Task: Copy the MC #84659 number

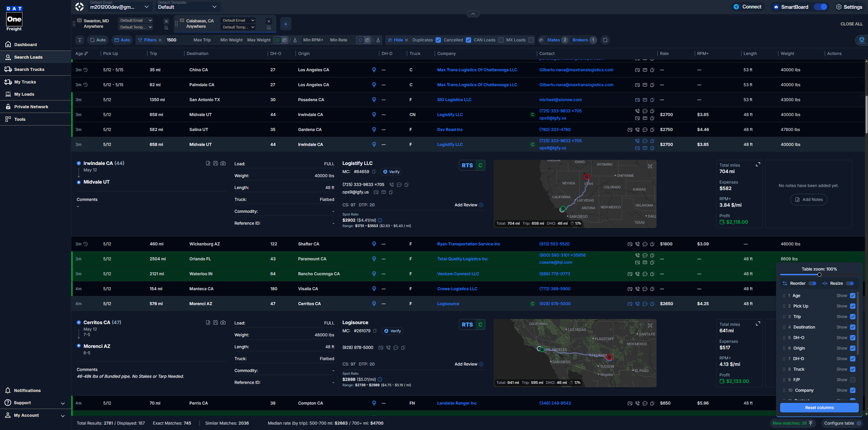Action: pyautogui.click(x=374, y=172)
